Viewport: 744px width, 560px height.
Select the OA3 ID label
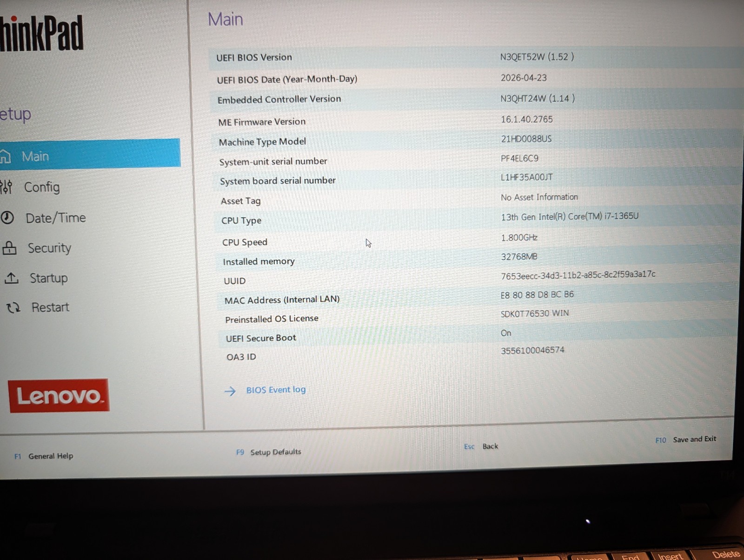tap(241, 357)
